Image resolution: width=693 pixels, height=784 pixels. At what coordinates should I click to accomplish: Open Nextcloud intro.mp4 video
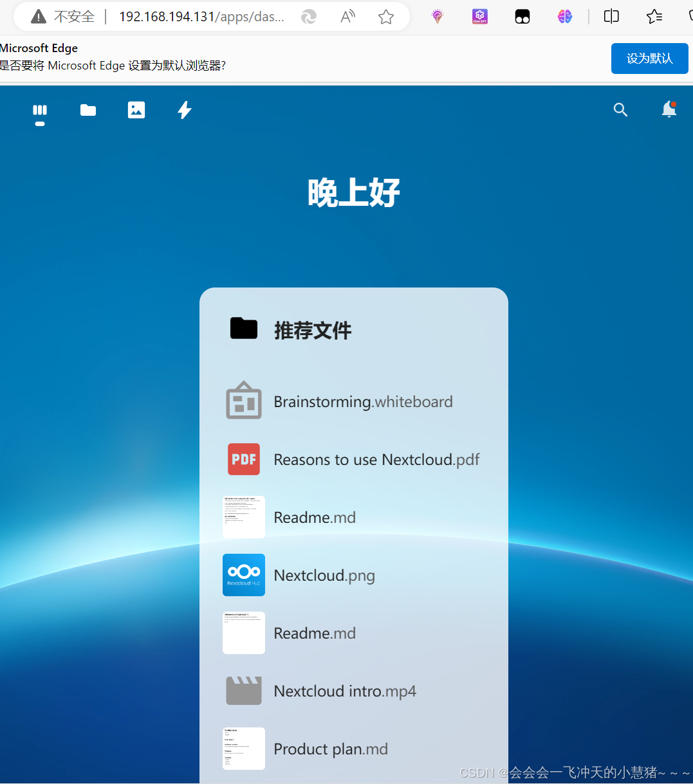346,691
